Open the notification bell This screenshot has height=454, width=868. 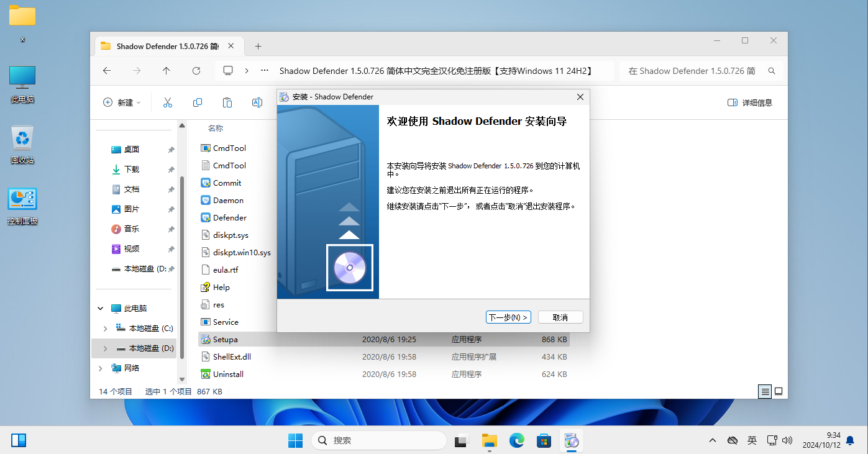[850, 440]
